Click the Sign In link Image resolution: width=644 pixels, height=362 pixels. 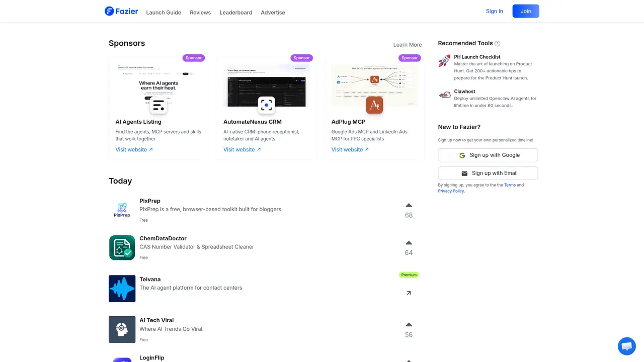click(495, 11)
